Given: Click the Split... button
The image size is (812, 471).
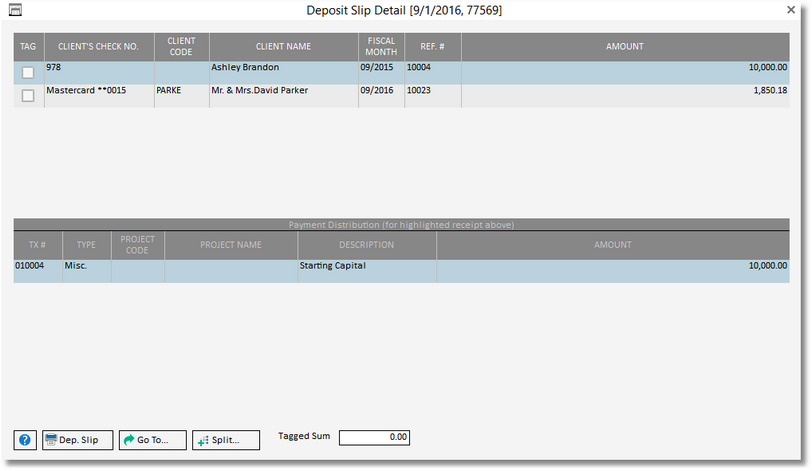Looking at the screenshot, I should tap(226, 440).
